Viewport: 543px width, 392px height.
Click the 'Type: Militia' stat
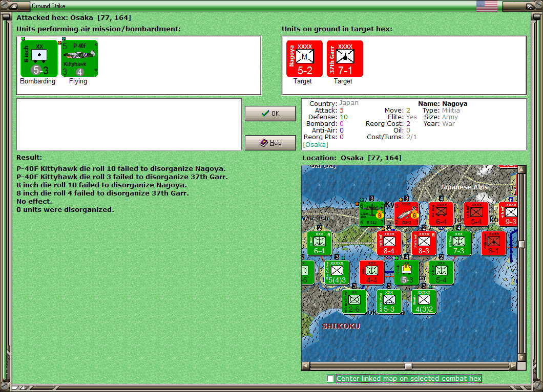click(441, 111)
